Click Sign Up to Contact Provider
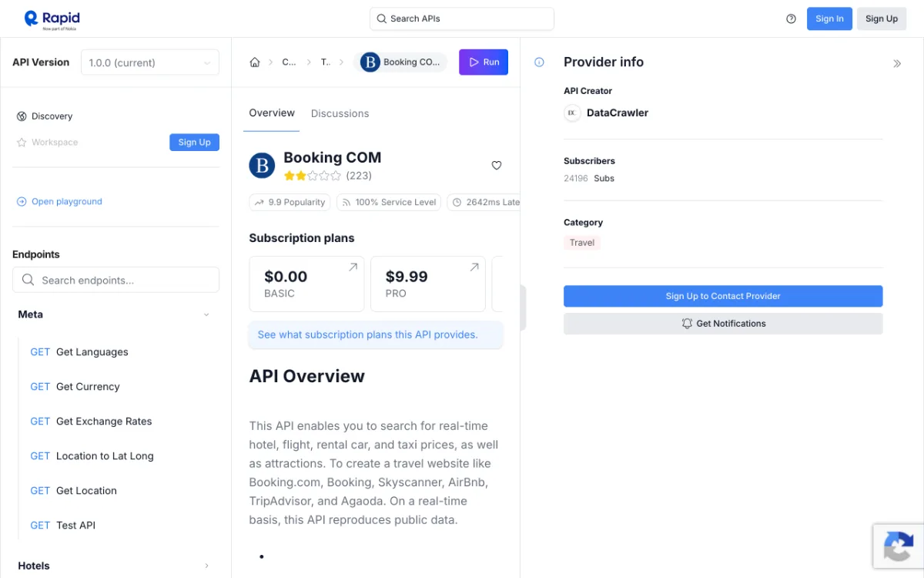The height and width of the screenshot is (578, 924). [x=723, y=296]
